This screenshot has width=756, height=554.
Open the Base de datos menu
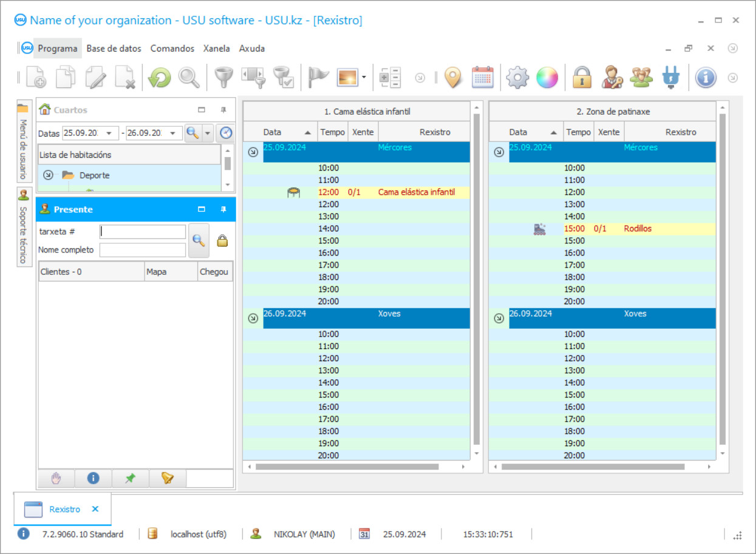click(x=114, y=49)
